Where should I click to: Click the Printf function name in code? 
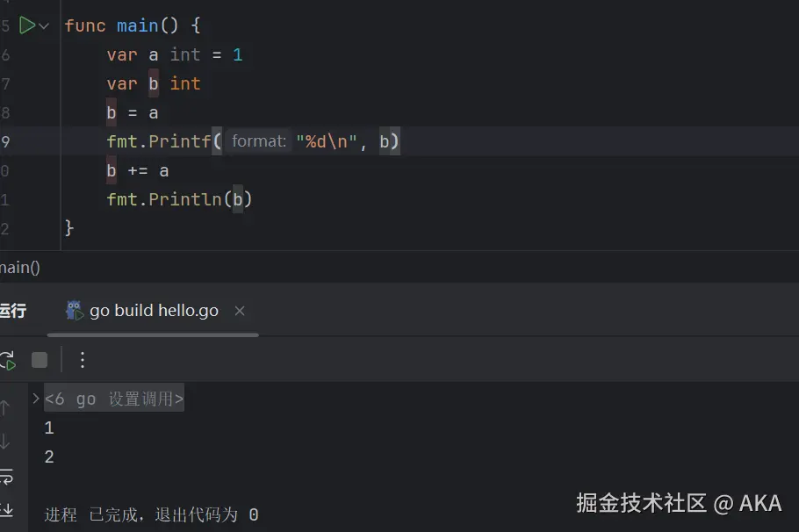[179, 141]
